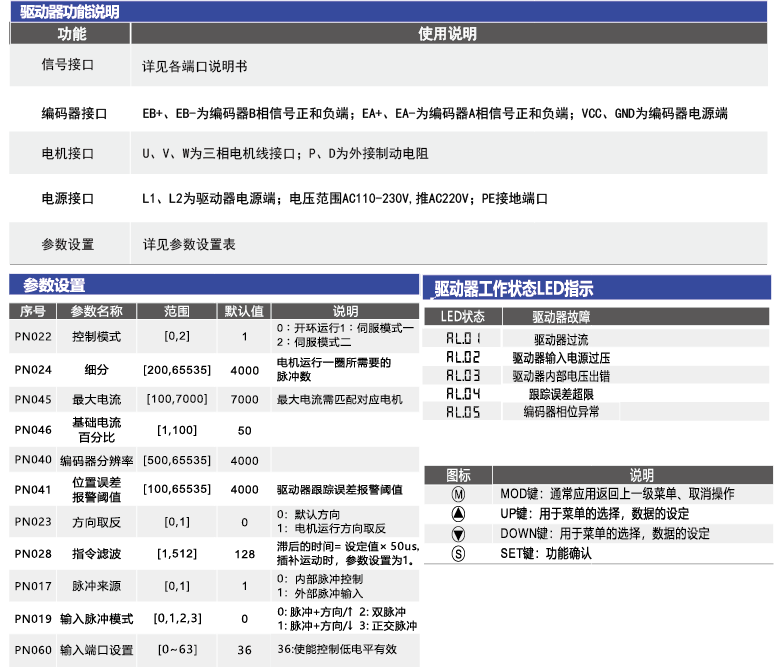Click the 默认值 column header

click(x=244, y=311)
